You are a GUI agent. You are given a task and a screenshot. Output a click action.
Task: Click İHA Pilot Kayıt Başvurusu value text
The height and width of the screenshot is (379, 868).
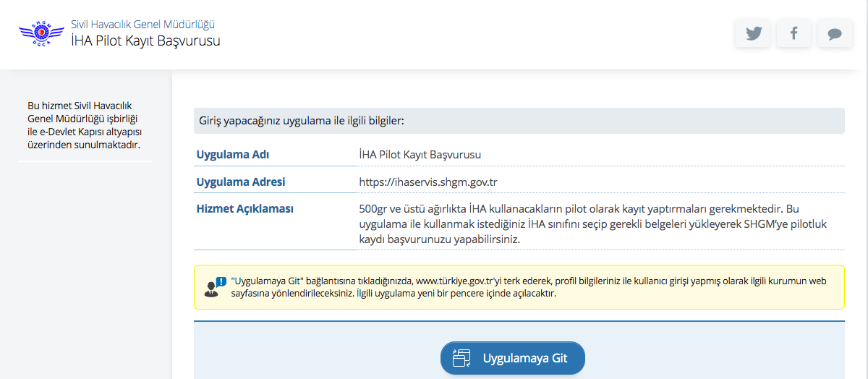click(x=420, y=154)
